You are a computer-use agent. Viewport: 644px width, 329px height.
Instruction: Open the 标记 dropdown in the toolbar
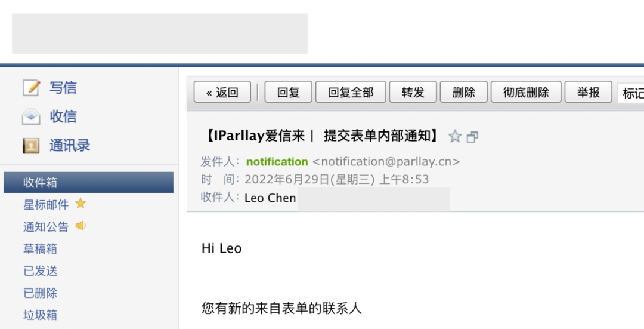click(x=631, y=93)
